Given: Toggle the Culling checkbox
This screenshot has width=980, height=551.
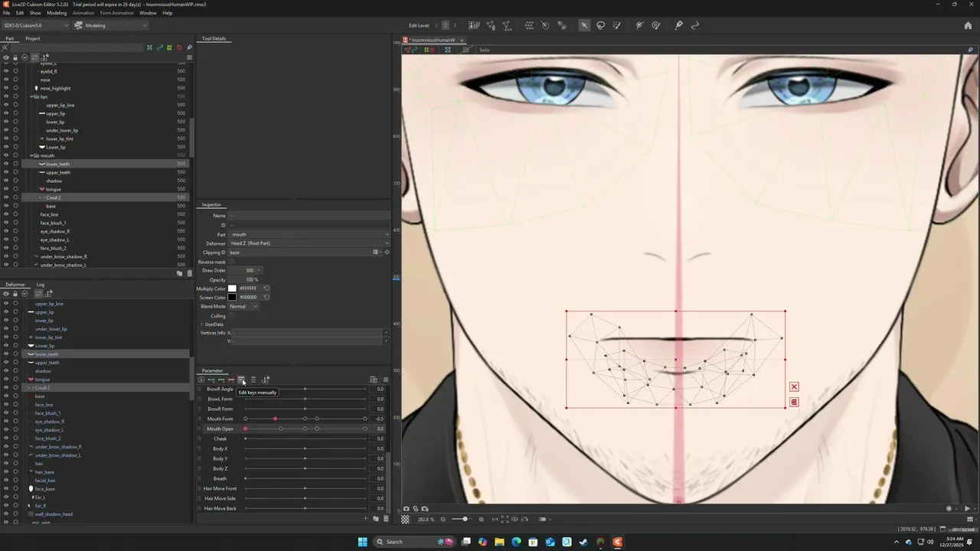Looking at the screenshot, I should 232,315.
